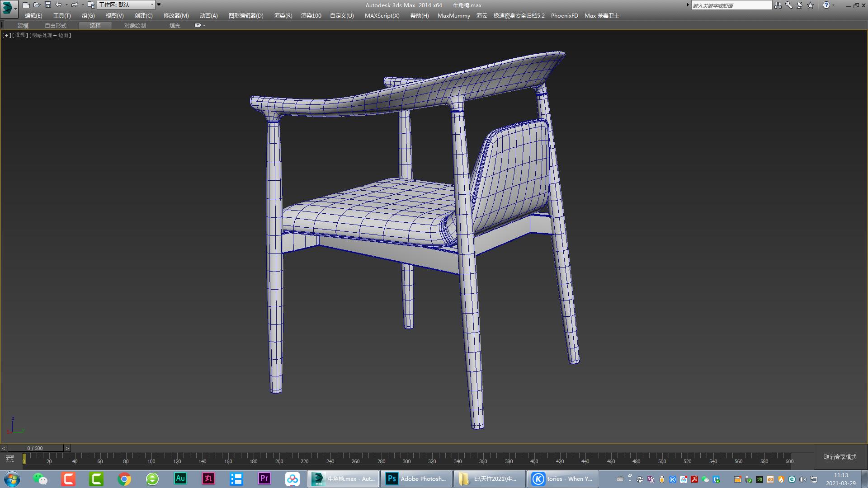The image size is (868, 488).
Task: Redo the last action via the Redo arrow icon
Action: coord(75,5)
